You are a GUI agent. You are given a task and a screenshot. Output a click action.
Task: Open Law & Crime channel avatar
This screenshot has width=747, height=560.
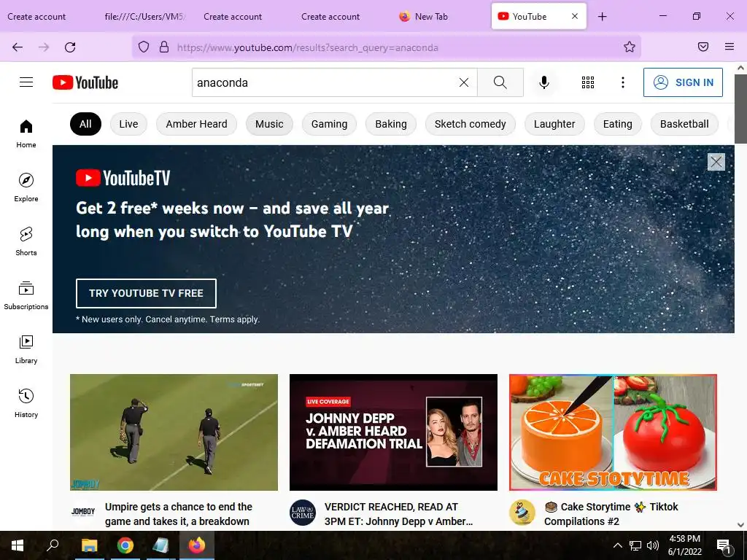[x=303, y=513]
